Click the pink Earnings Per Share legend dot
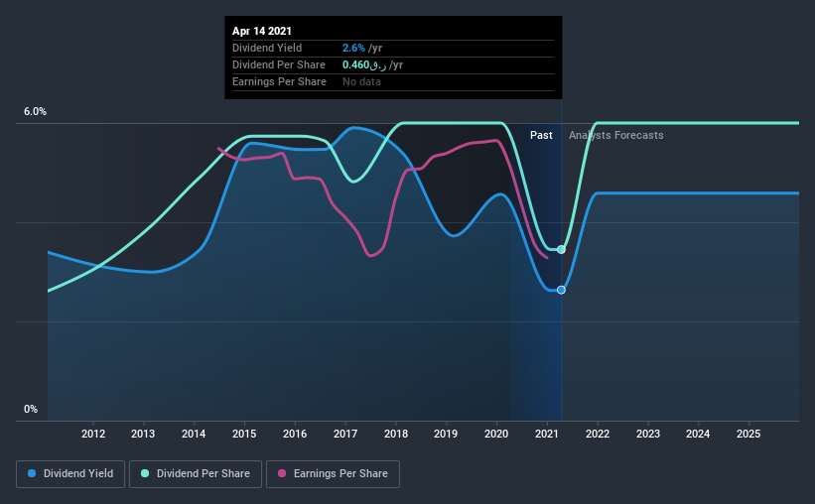The height and width of the screenshot is (504, 815). pos(282,473)
